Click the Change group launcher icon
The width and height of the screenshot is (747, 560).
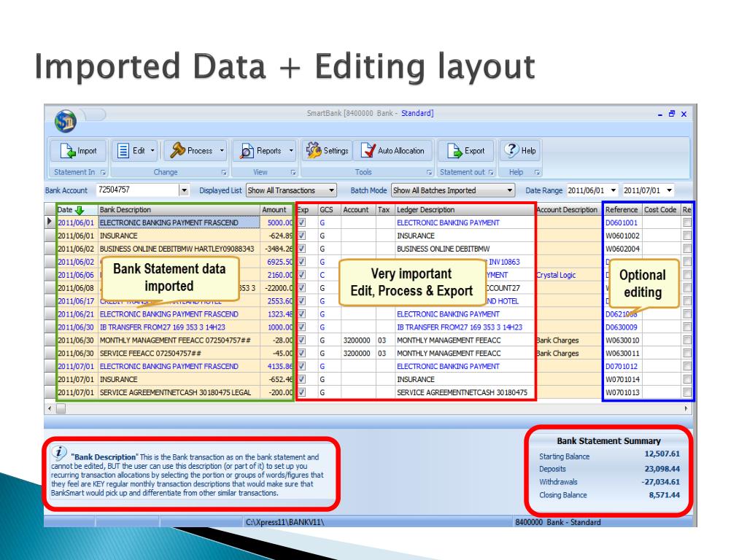click(224, 172)
